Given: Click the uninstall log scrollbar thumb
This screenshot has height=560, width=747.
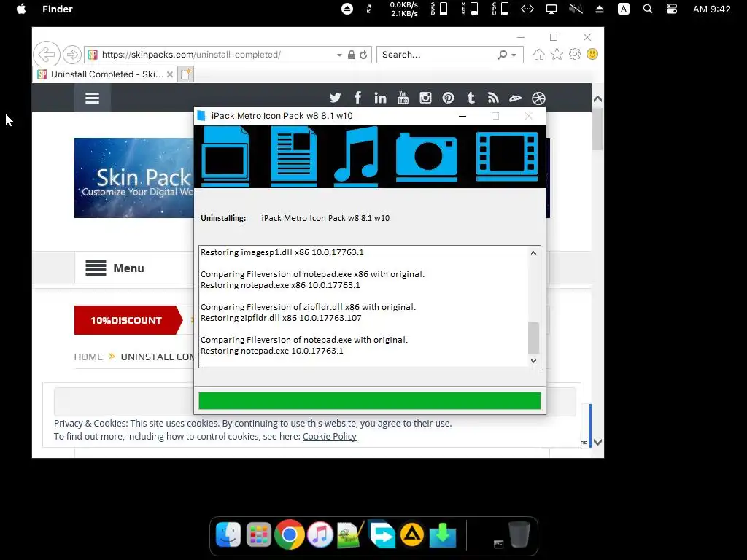Looking at the screenshot, I should [x=533, y=338].
